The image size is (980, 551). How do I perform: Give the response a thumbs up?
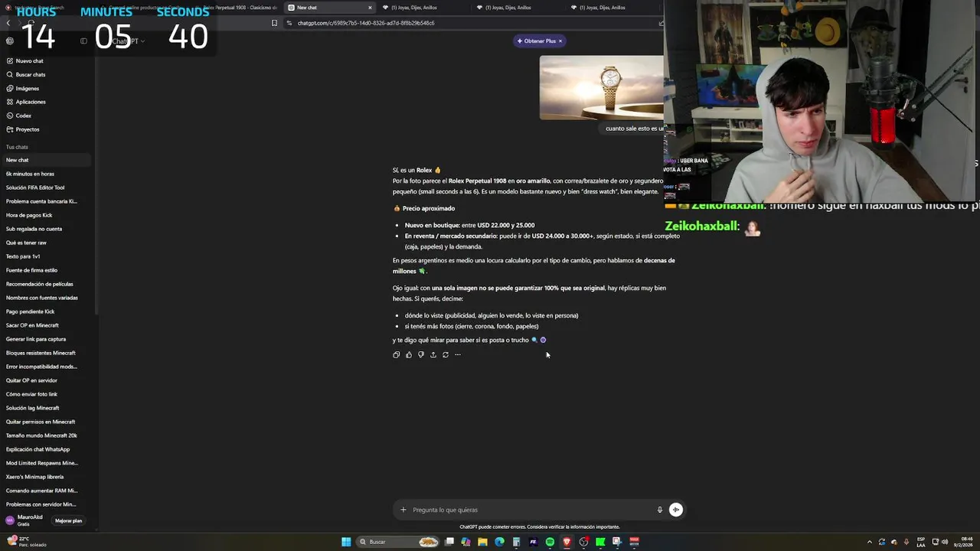(x=408, y=354)
